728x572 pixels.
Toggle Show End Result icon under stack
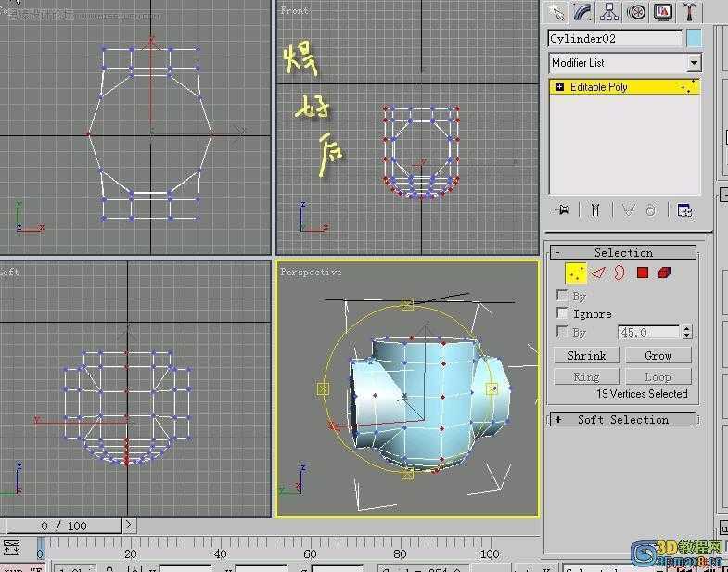[x=595, y=210]
